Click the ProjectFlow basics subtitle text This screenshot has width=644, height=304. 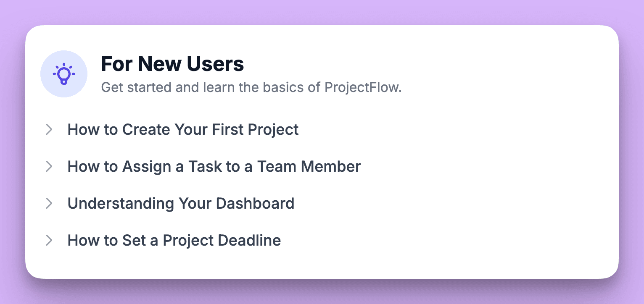pyautogui.click(x=251, y=87)
